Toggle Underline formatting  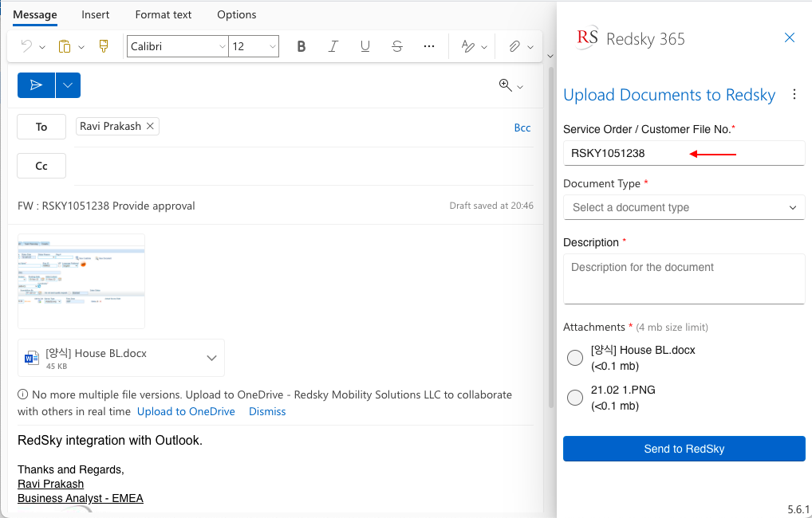pyautogui.click(x=365, y=46)
